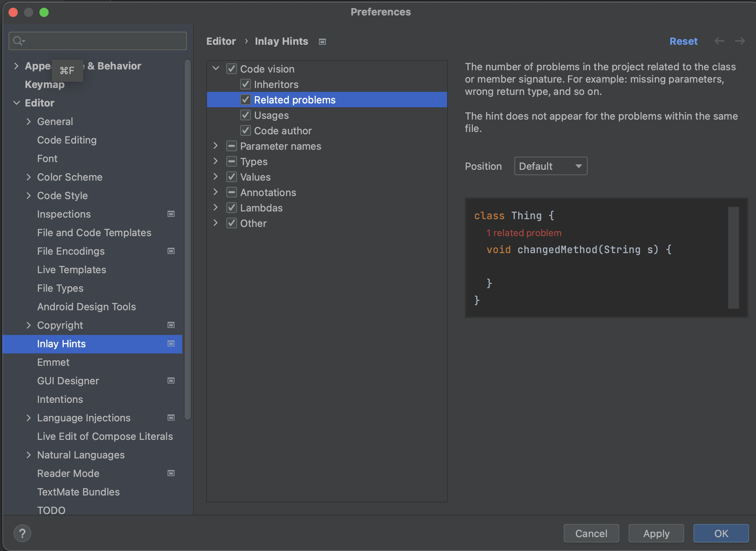Open File and Code Templates page
The width and height of the screenshot is (756, 551).
click(94, 232)
